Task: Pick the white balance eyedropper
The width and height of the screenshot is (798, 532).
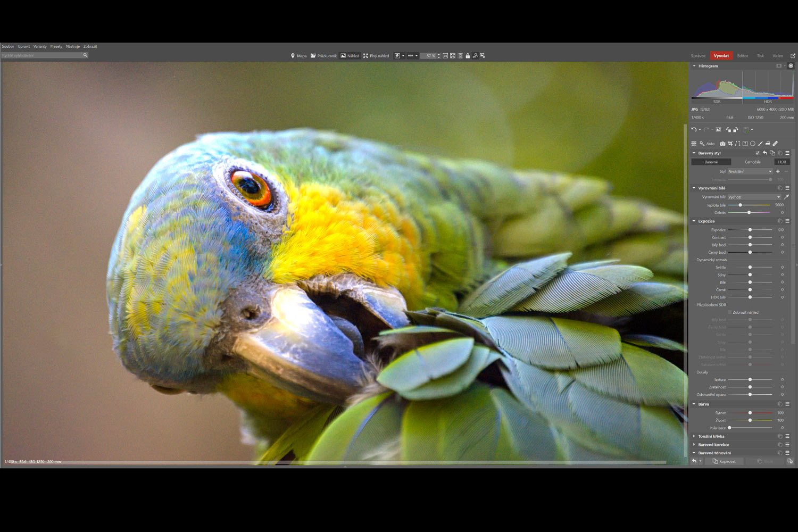Action: pyautogui.click(x=786, y=197)
